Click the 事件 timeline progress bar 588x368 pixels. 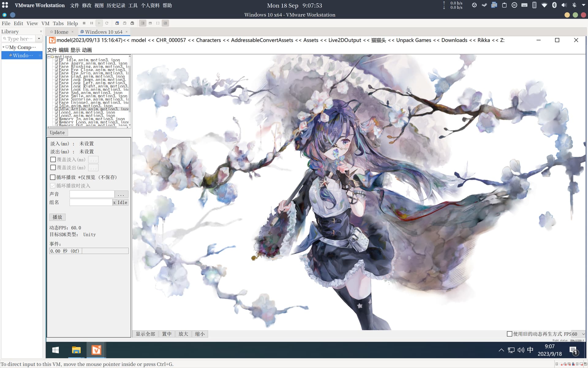[x=89, y=251]
